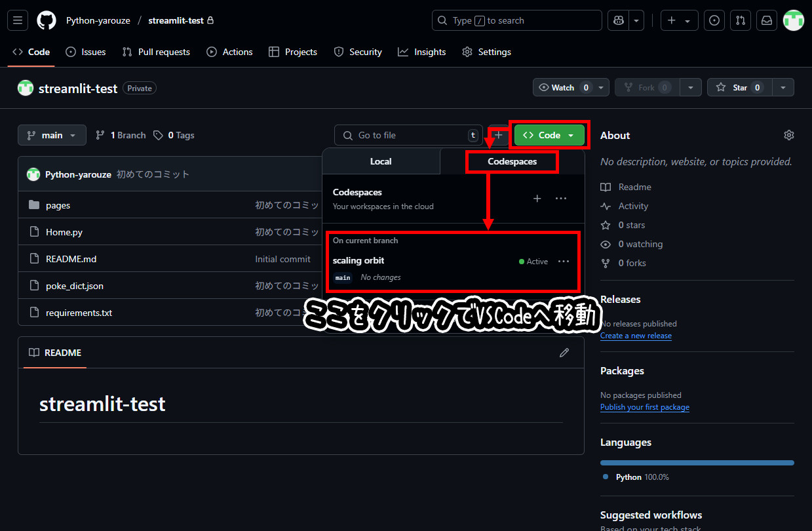Click the Releases heading link
The image size is (812, 531).
(621, 299)
